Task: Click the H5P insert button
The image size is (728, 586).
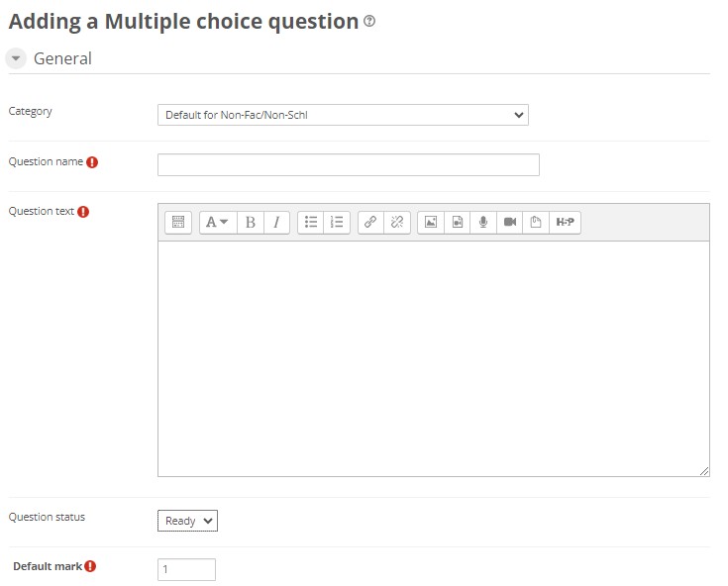Action: (x=566, y=223)
